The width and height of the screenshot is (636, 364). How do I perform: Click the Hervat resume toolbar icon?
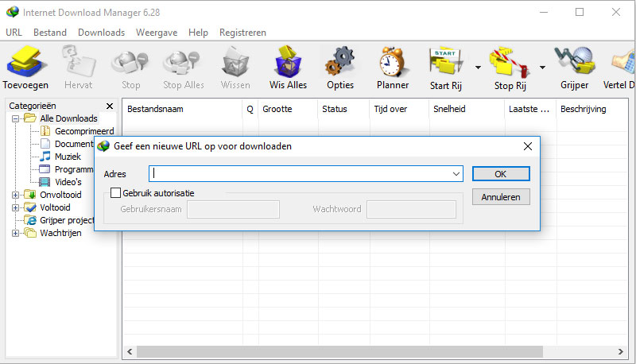pyautogui.click(x=78, y=61)
